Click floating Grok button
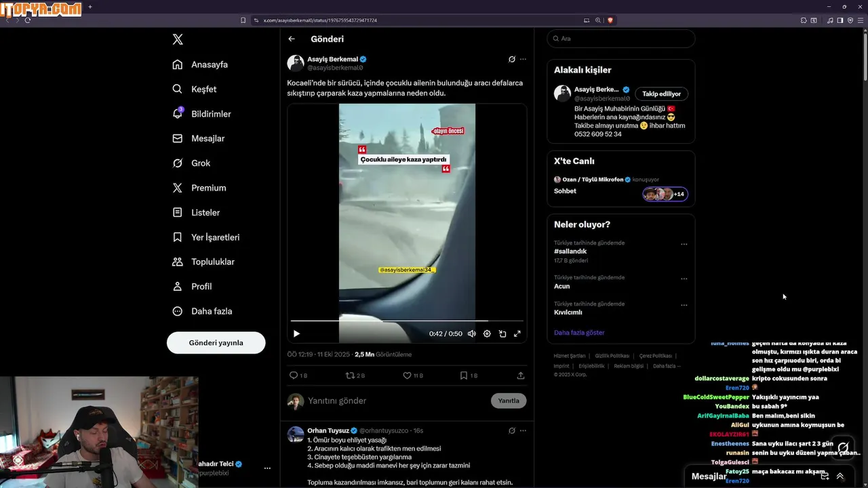 coord(844,447)
